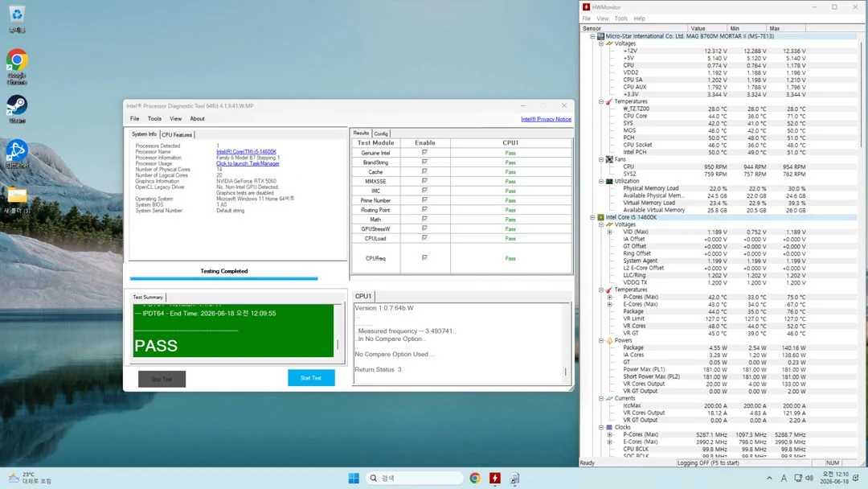Click the Fans icon in HWMonitor

pos(609,159)
